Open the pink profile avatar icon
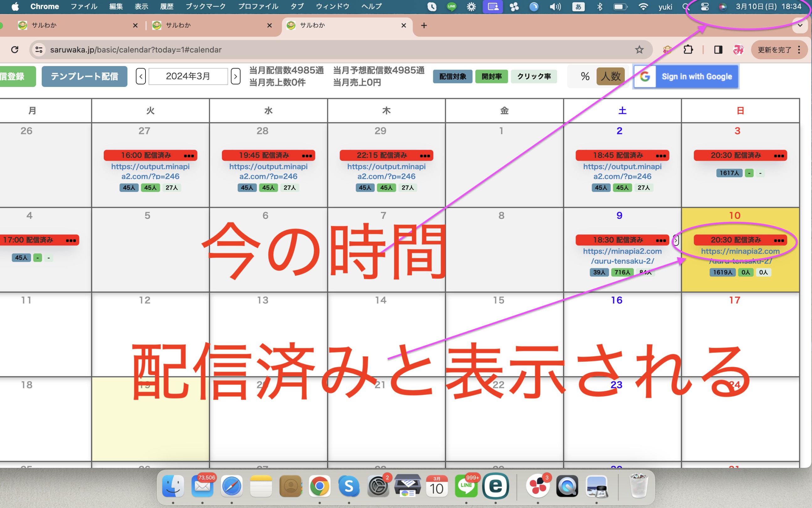Image resolution: width=812 pixels, height=508 pixels. pyautogui.click(x=738, y=50)
